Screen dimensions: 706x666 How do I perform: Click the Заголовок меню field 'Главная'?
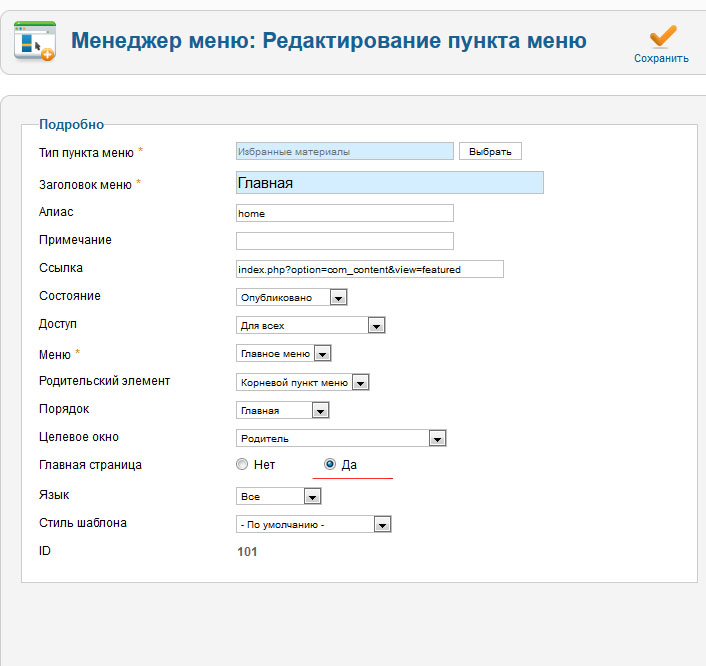coord(389,182)
